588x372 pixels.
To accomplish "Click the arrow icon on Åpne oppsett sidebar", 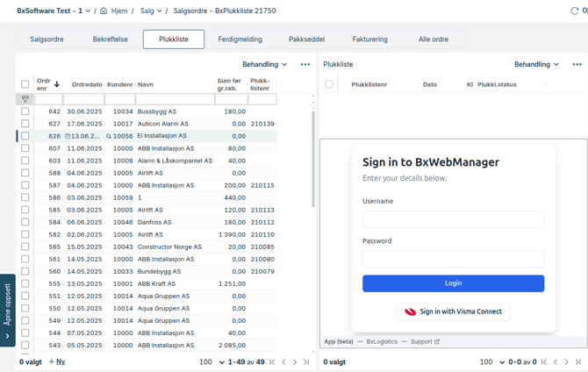I will (x=8, y=336).
